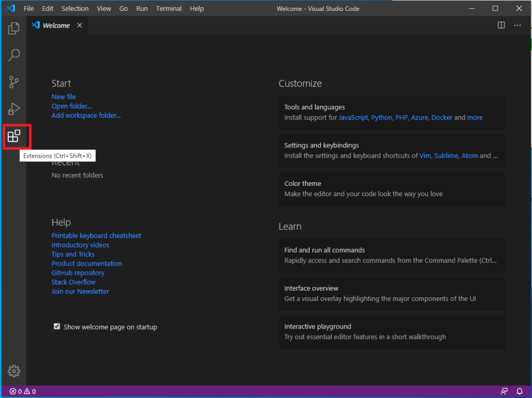This screenshot has height=398, width=532.
Task: Open the Source Control view
Action: (14, 82)
